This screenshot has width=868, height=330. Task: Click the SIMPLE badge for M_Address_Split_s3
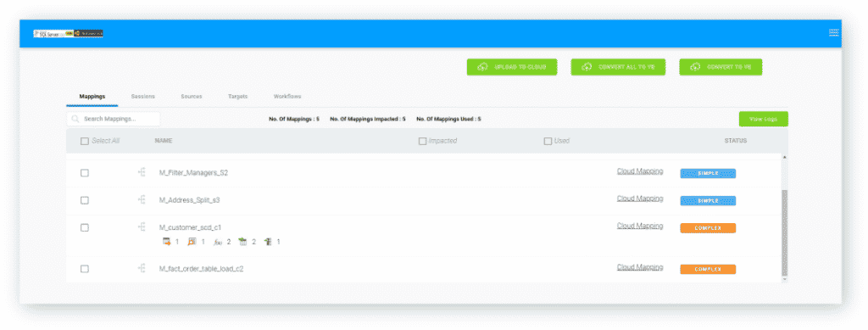(708, 200)
